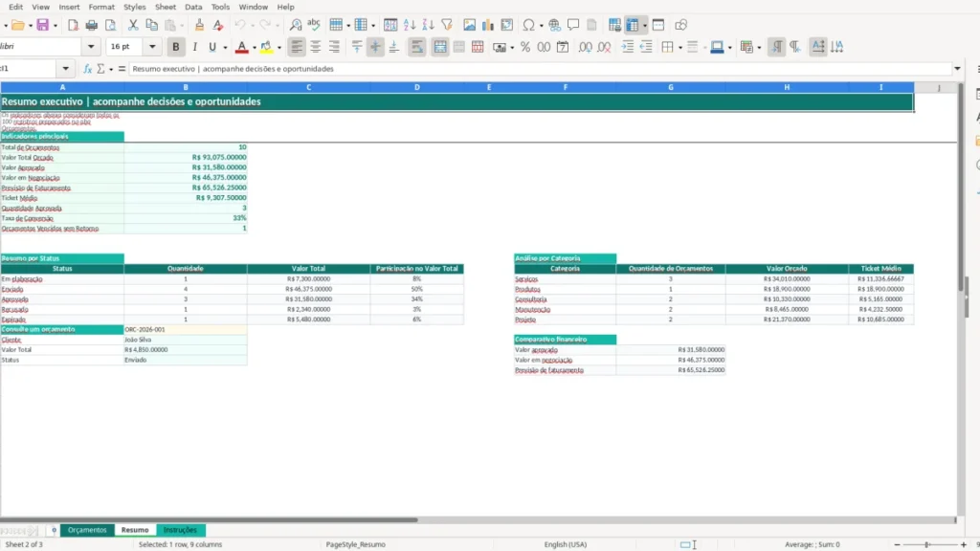The height and width of the screenshot is (551, 980).
Task: Open headers and footers
Action: tap(591, 25)
